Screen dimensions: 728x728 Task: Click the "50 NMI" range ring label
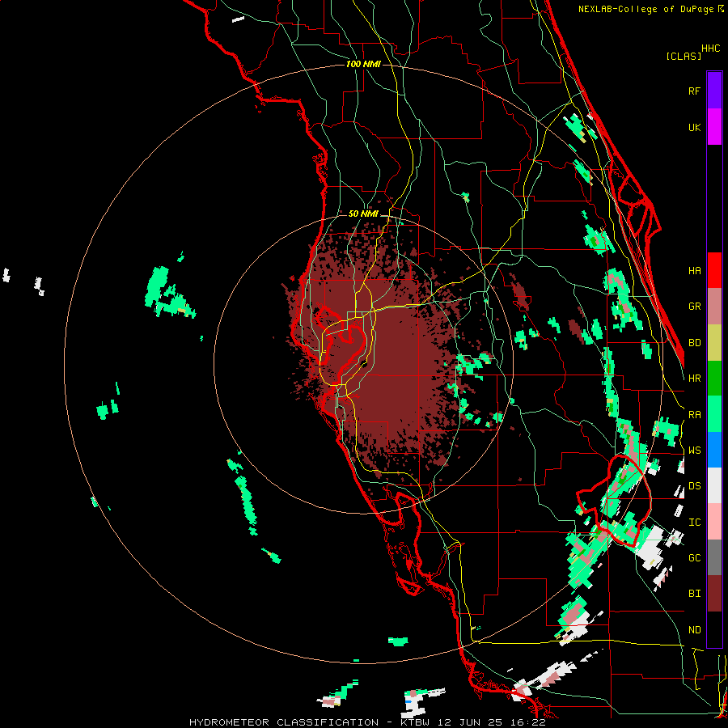pos(363,214)
